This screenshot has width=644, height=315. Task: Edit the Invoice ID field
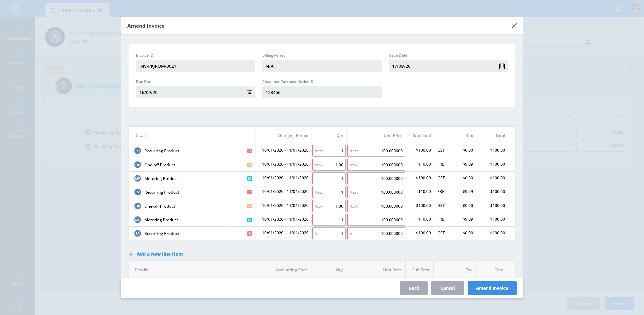coord(195,66)
